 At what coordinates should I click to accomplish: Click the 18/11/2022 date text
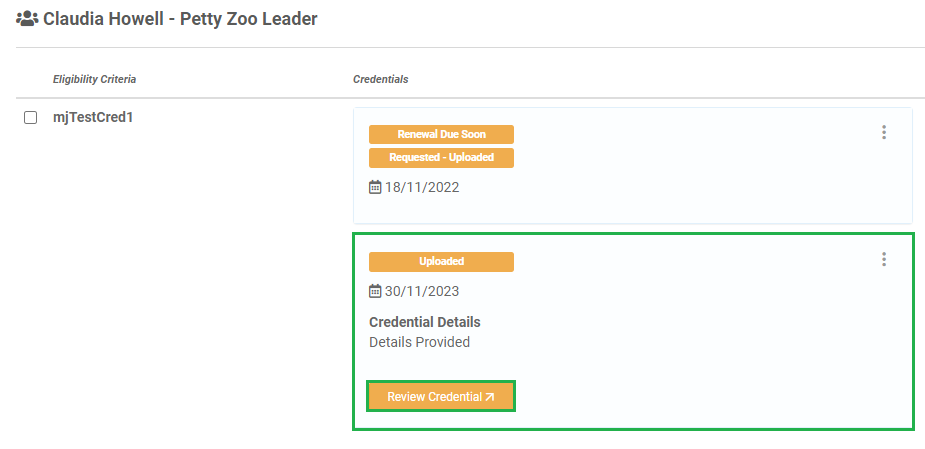[422, 188]
